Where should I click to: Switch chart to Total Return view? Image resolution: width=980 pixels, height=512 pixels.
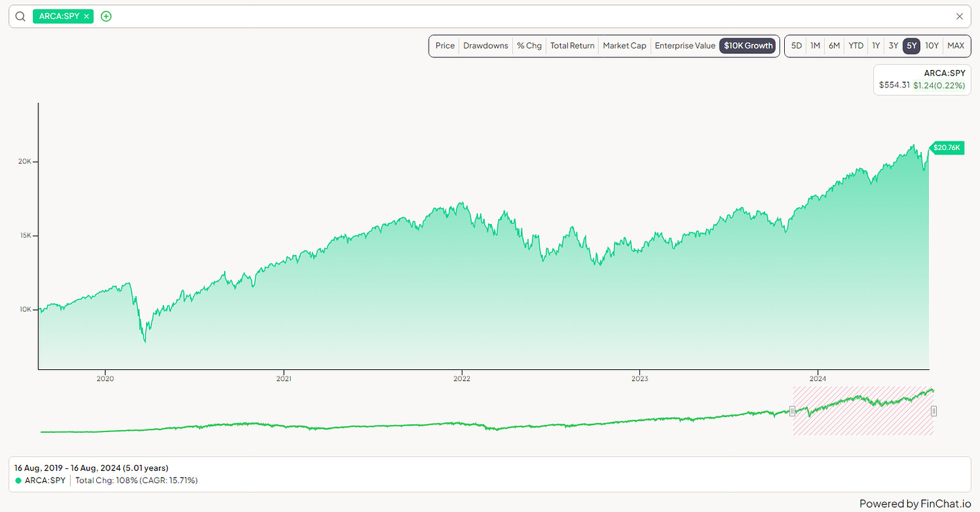pos(572,46)
